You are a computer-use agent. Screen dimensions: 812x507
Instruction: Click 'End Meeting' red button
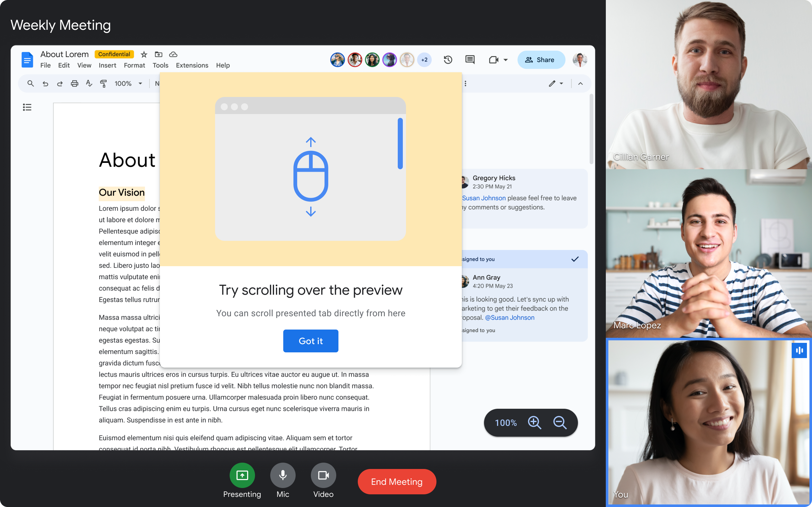tap(396, 481)
